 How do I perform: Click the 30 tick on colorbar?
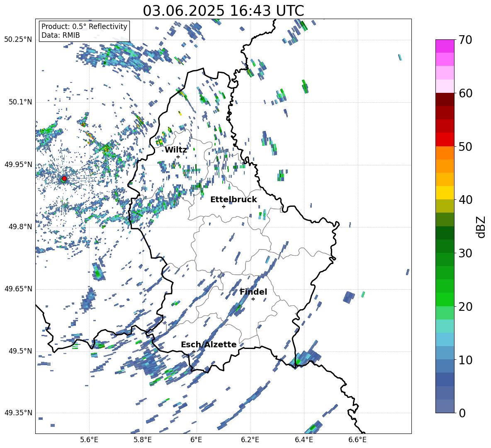[x=465, y=253]
